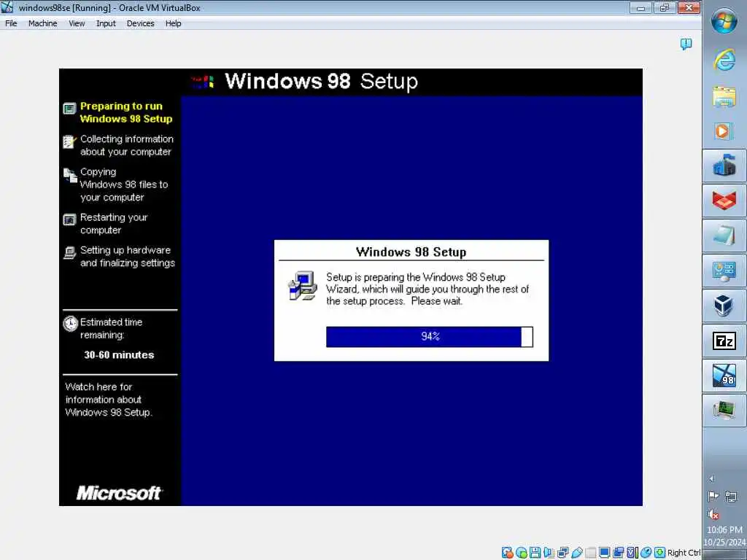Click the hard disk activity status icon
The image size is (747, 560).
click(x=508, y=553)
